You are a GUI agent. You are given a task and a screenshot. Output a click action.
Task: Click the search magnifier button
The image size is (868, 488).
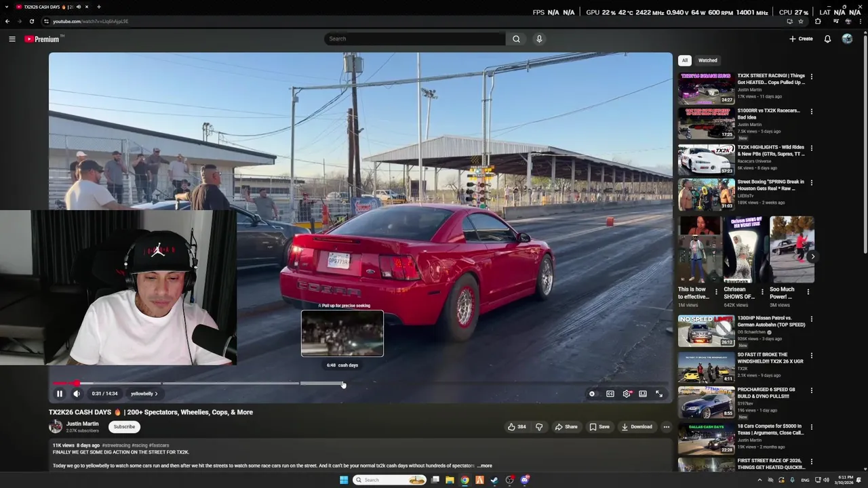[x=516, y=39]
